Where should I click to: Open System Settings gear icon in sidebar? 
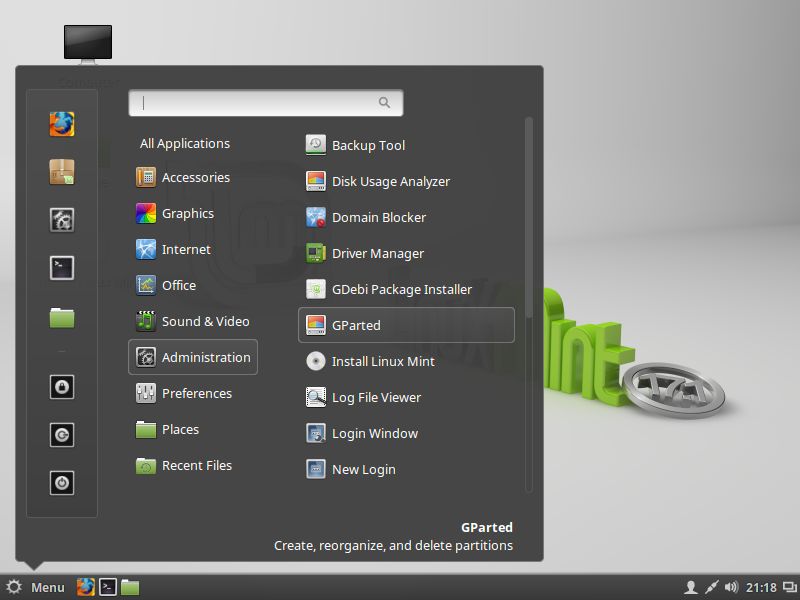[x=62, y=220]
